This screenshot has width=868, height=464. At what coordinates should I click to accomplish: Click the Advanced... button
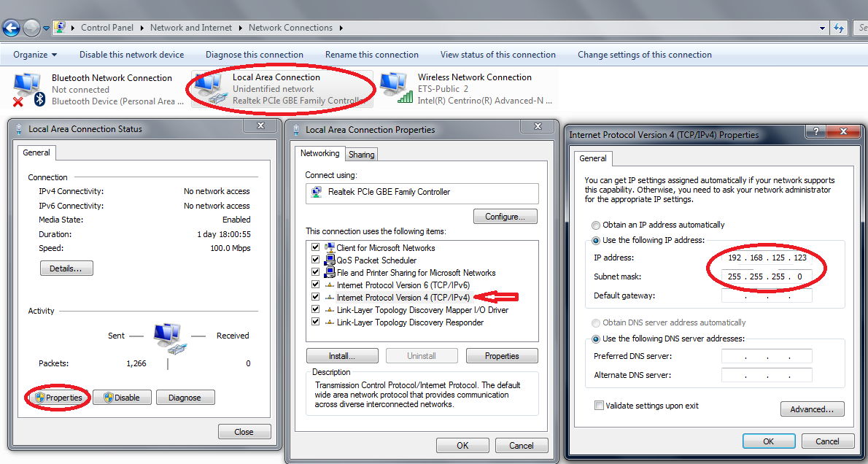click(812, 409)
